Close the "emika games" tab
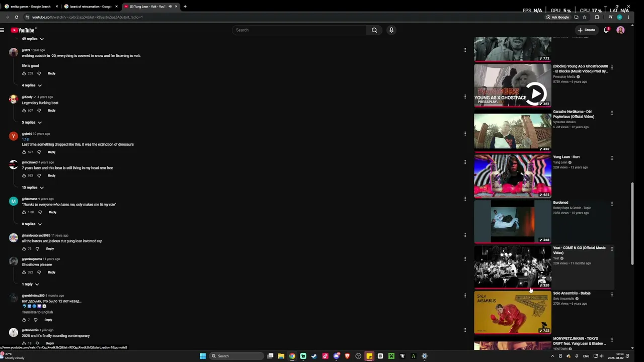This screenshot has width=644, height=362. pyautogui.click(x=57, y=7)
